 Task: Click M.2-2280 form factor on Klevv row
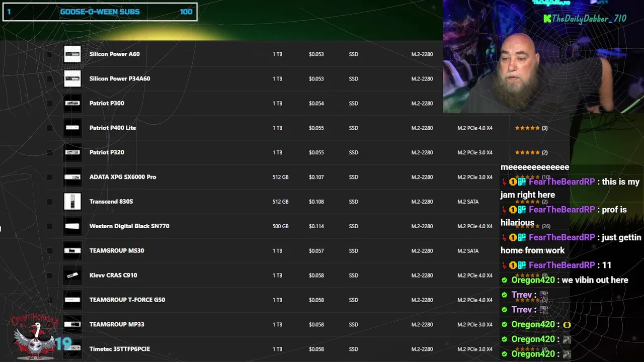[x=422, y=276]
